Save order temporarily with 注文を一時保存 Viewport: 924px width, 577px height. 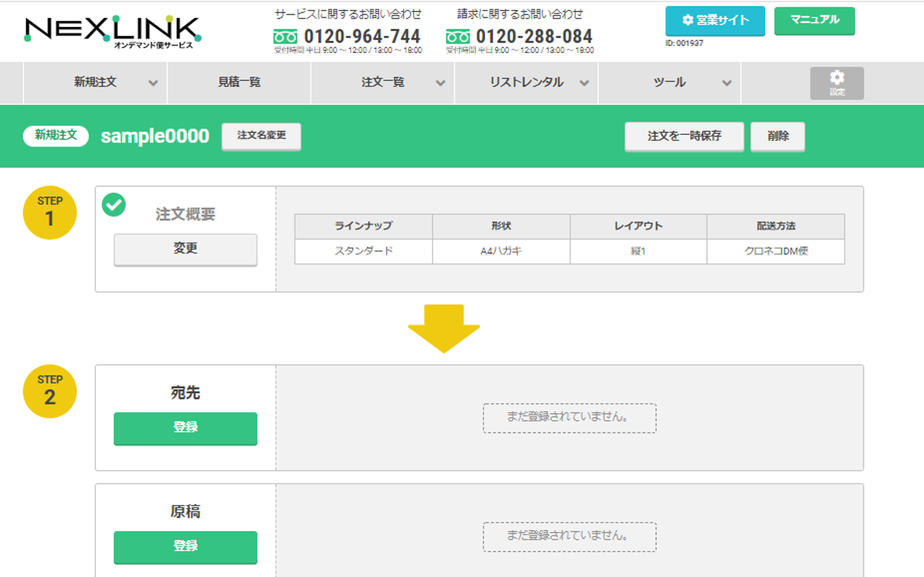coord(684,136)
